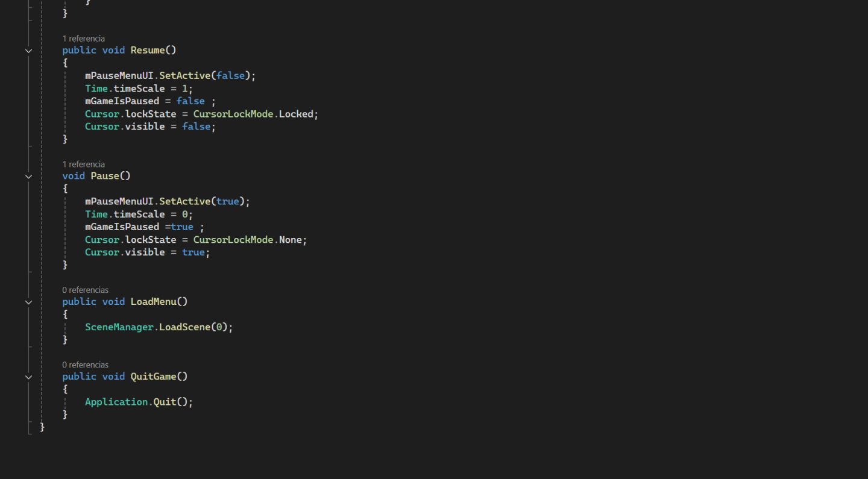The width and height of the screenshot is (868, 479).
Task: Click 'Cursor.visible = true;' line
Action: 148,252
